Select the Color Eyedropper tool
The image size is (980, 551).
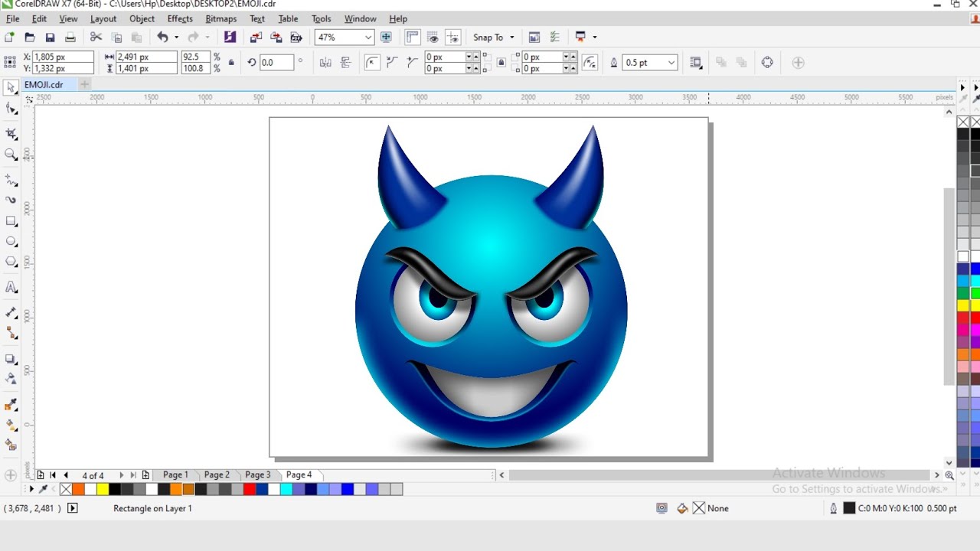[x=11, y=404]
